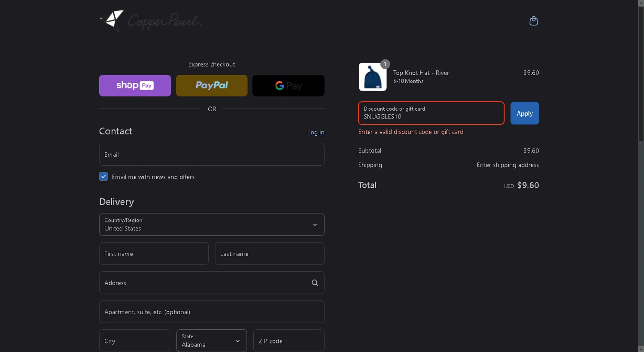Viewport: 644px width, 352px height.
Task: Click the Enter a valid discount code error message
Action: 411,132
